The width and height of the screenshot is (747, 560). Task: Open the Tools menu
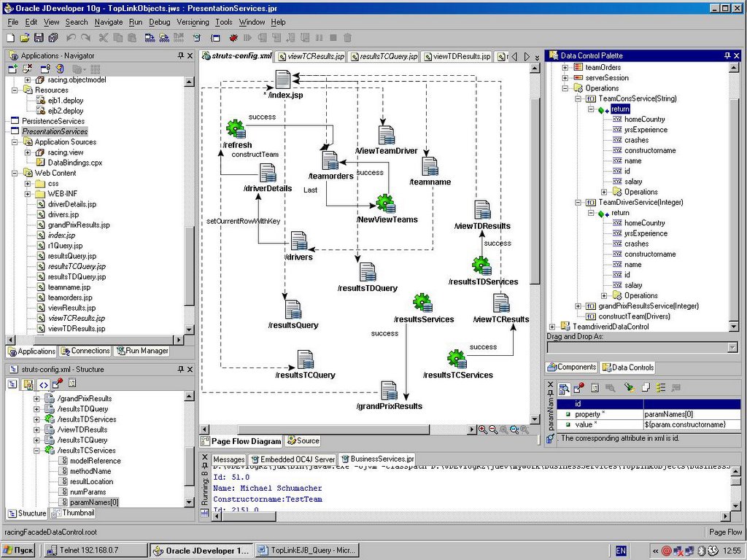[x=223, y=22]
